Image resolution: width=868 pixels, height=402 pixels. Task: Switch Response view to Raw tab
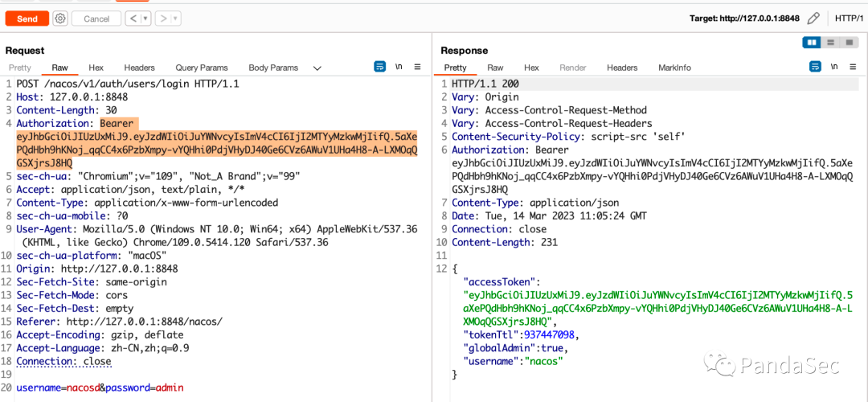click(x=495, y=68)
